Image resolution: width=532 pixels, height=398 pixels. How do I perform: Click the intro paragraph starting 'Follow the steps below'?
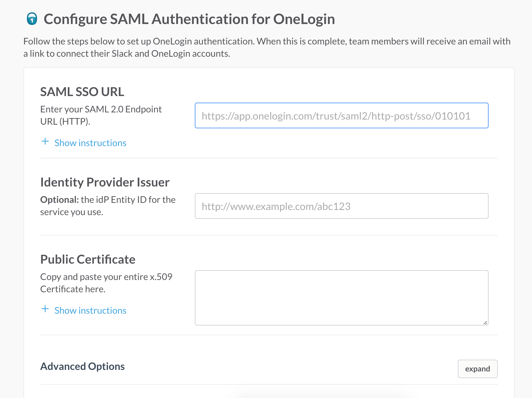[267, 47]
